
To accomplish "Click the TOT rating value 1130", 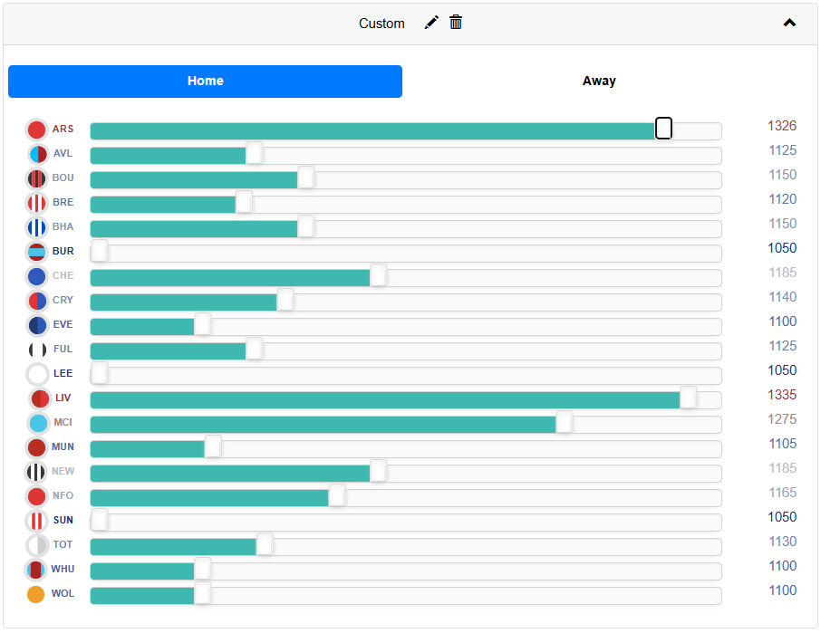I will 783,542.
